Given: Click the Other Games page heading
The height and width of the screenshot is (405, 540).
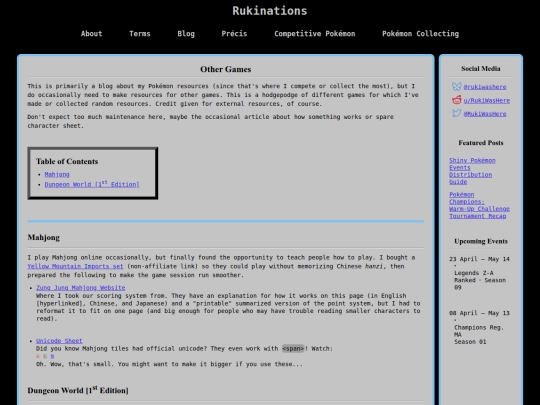Looking at the screenshot, I should 226,69.
